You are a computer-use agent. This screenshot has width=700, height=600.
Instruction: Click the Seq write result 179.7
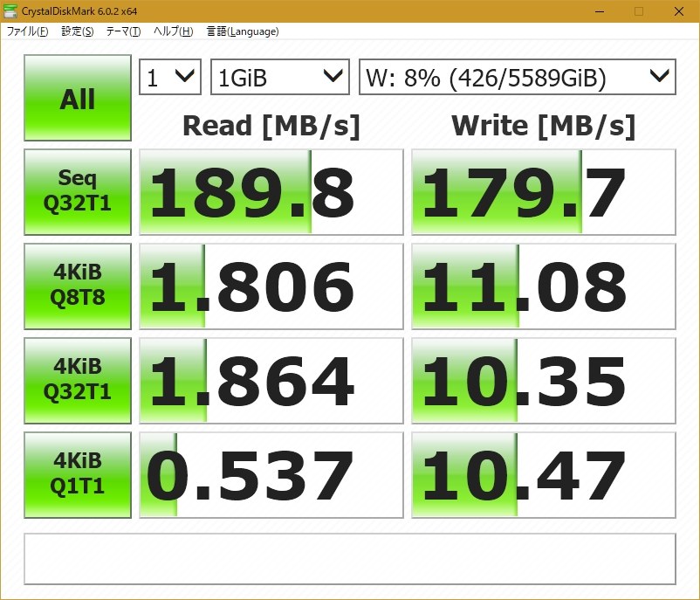544,192
